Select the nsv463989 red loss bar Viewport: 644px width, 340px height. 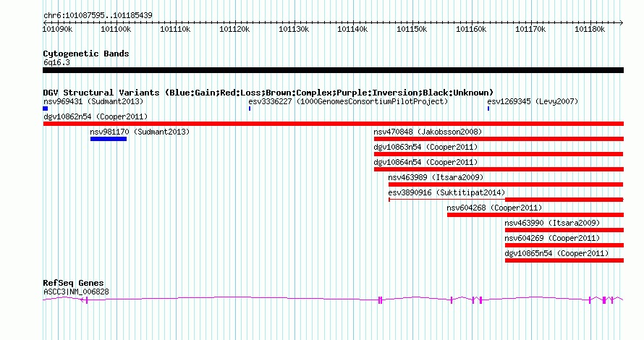(506, 184)
